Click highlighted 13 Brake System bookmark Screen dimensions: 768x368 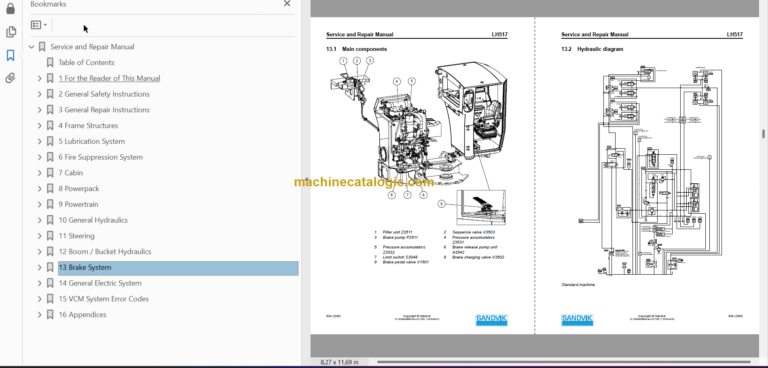pyautogui.click(x=178, y=268)
